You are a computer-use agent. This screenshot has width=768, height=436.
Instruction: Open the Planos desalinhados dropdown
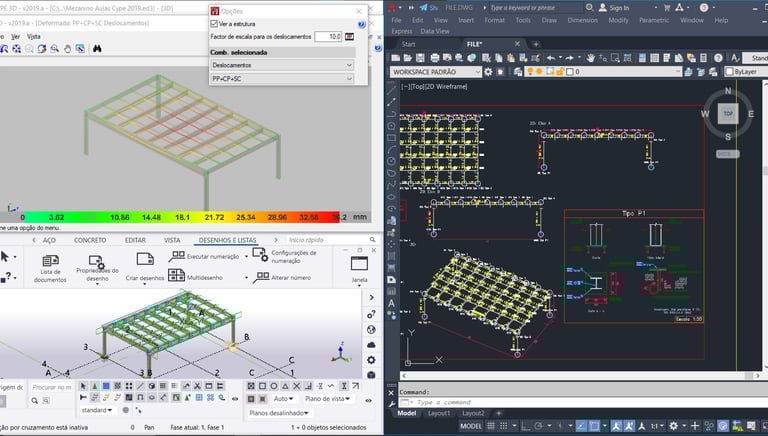coord(279,413)
